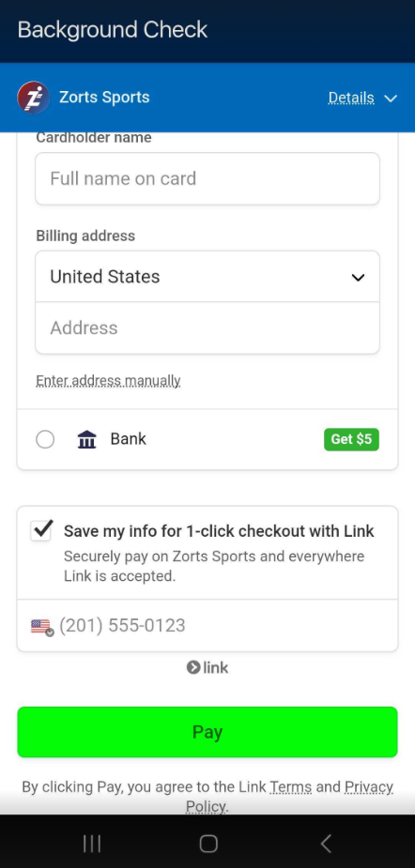Tap the Zorts Sports logo icon

pyautogui.click(x=33, y=98)
